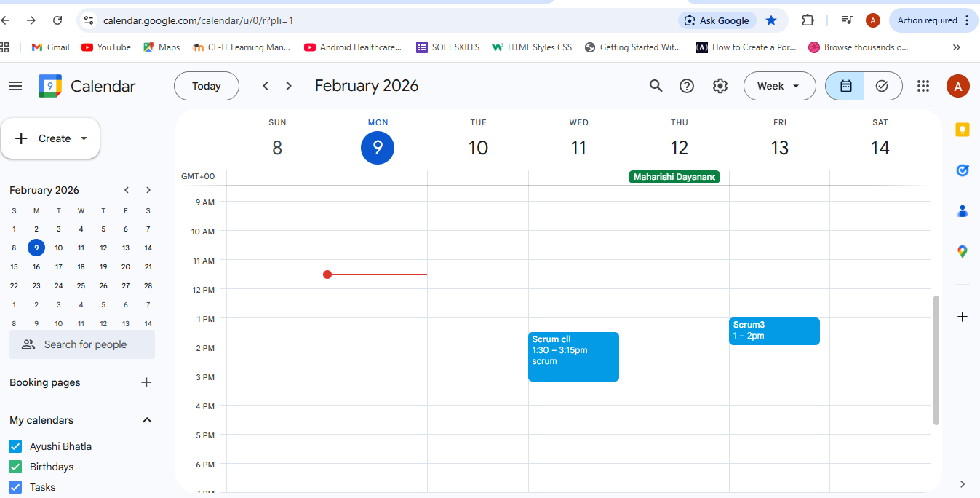
Task: Toggle Ayushi Bhatla calendar checkbox
Action: (15, 446)
